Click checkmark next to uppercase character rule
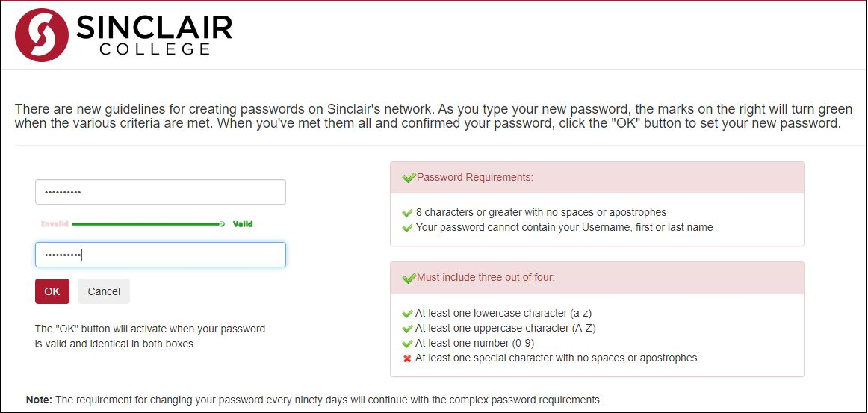This screenshot has height=413, width=868. 407,329
